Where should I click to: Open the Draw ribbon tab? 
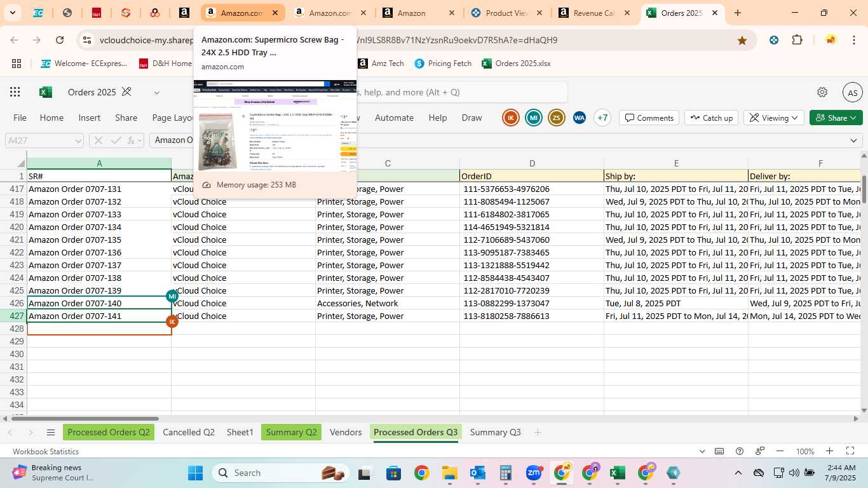(x=471, y=118)
